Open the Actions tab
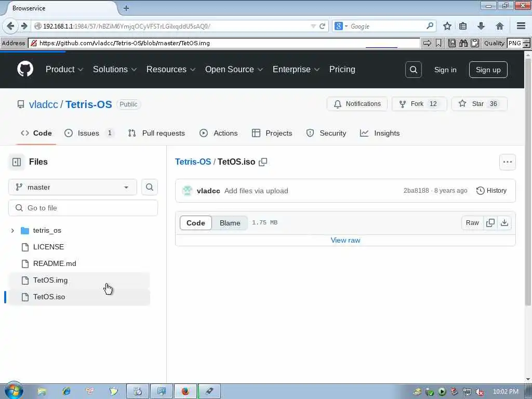 pos(219,134)
